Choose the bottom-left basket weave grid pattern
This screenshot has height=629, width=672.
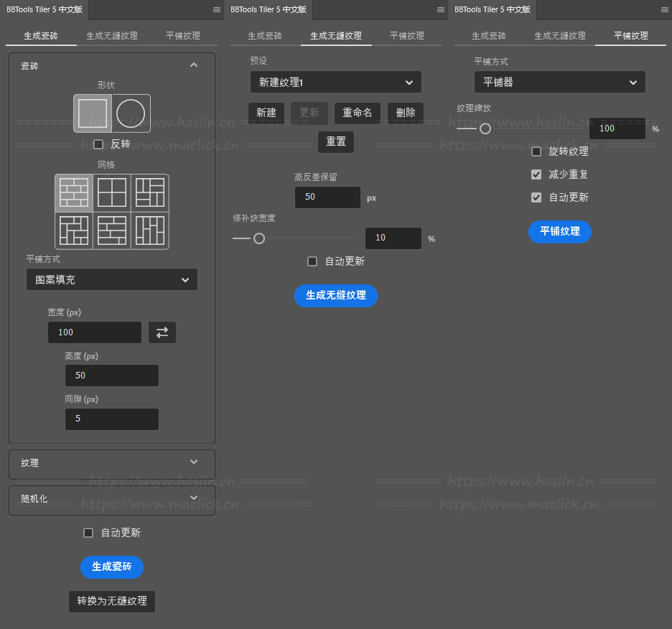click(74, 230)
